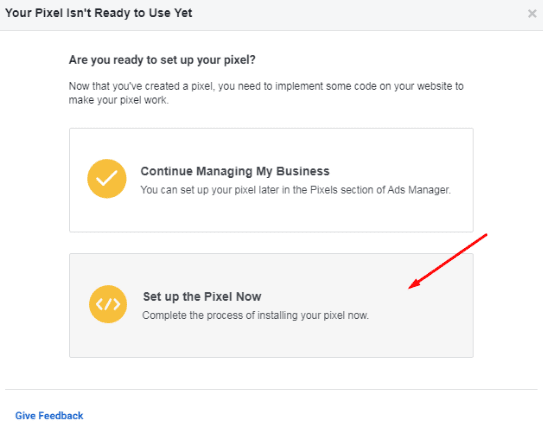Screen dimensions: 543x438
Task: Click the slash symbol inside the code icon
Action: click(x=108, y=304)
